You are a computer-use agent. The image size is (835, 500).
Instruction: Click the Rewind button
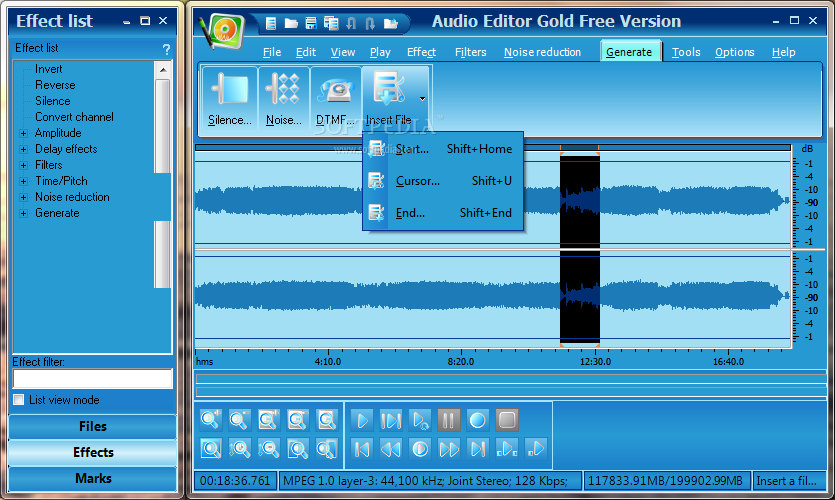391,449
